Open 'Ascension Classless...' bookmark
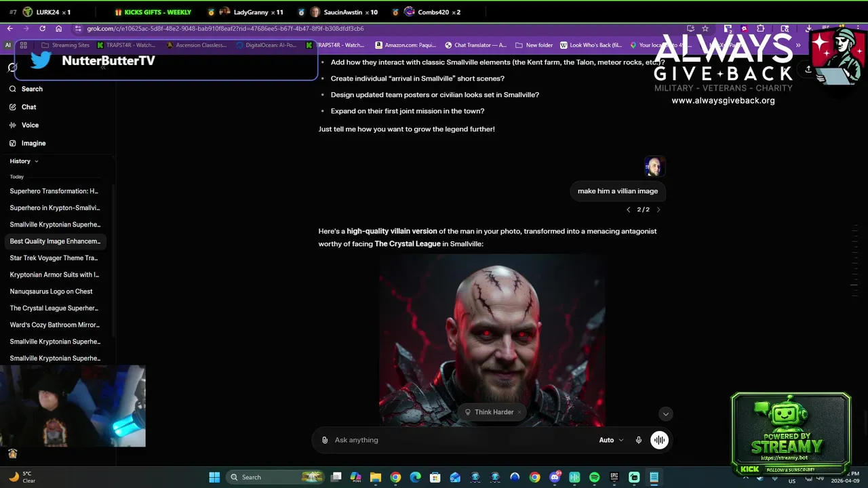 pos(197,45)
